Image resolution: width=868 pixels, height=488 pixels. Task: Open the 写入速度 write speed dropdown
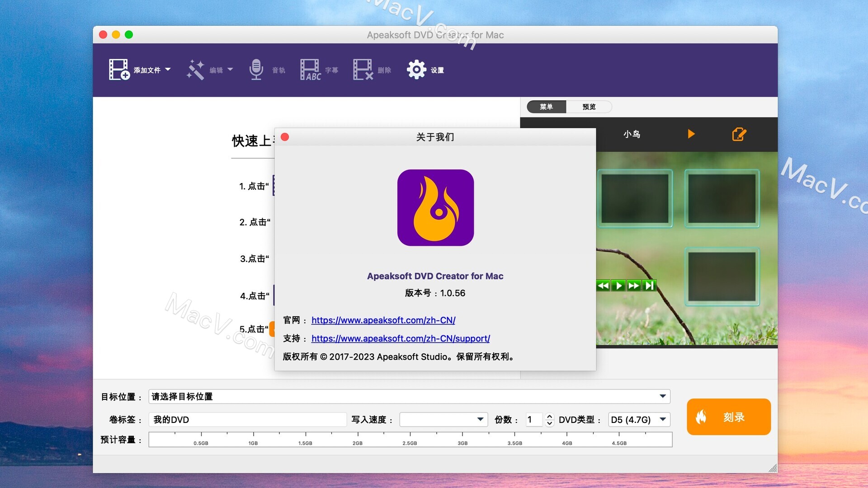point(443,419)
